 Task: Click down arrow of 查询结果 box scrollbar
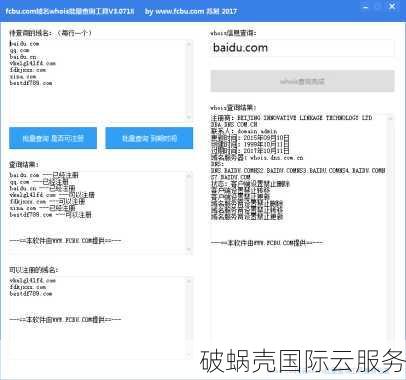coord(189,249)
